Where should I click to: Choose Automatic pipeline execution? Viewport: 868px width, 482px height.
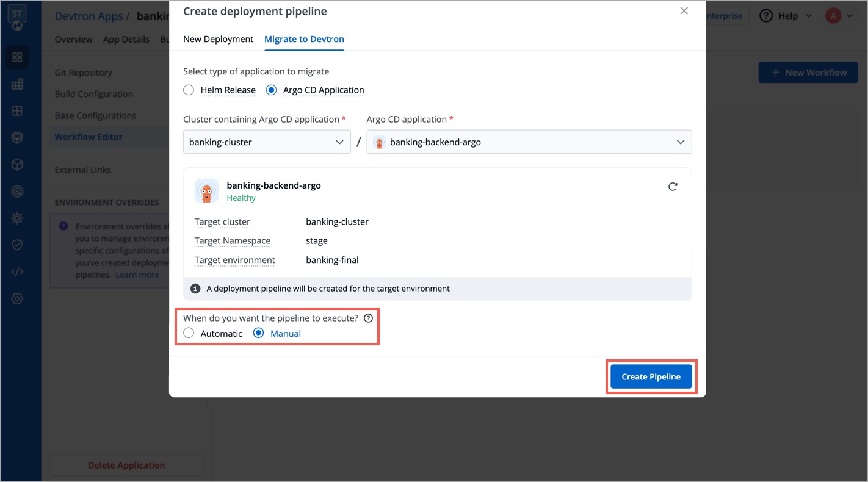tap(189, 333)
